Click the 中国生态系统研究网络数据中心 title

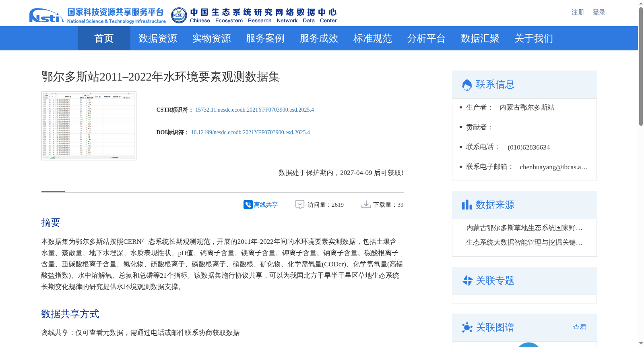click(x=263, y=12)
